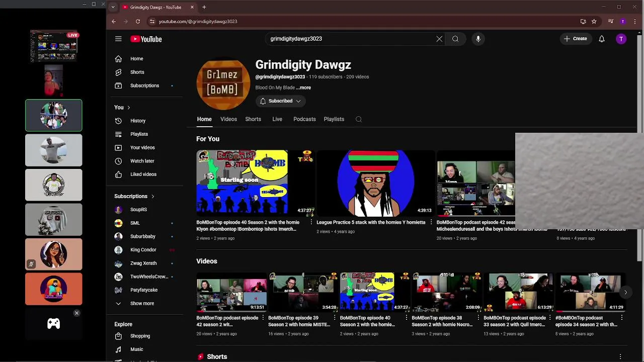This screenshot has height=362, width=644.
Task: Play episode 38 video thumbnail
Action: [x=446, y=292]
